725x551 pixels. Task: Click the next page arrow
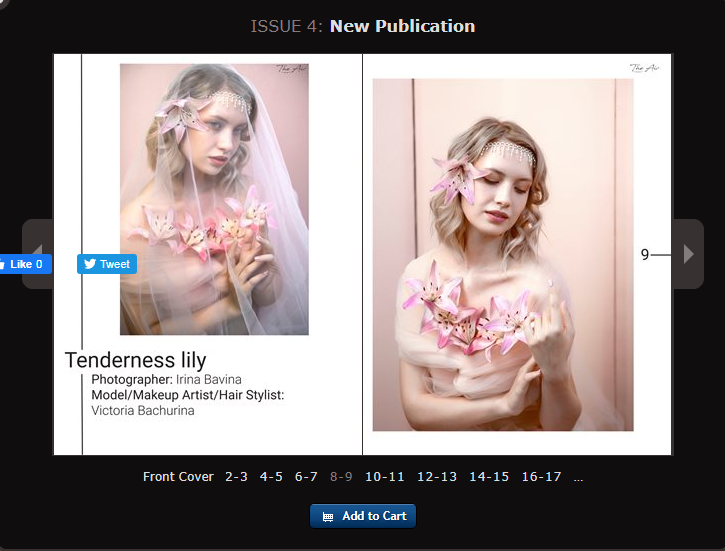click(x=688, y=254)
